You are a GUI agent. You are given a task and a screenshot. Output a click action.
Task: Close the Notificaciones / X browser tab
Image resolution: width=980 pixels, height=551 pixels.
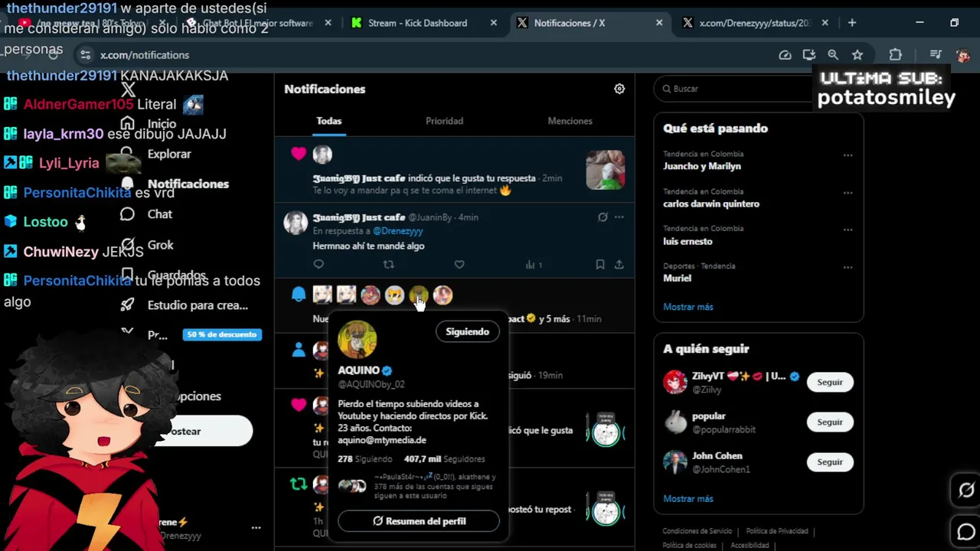(x=659, y=23)
